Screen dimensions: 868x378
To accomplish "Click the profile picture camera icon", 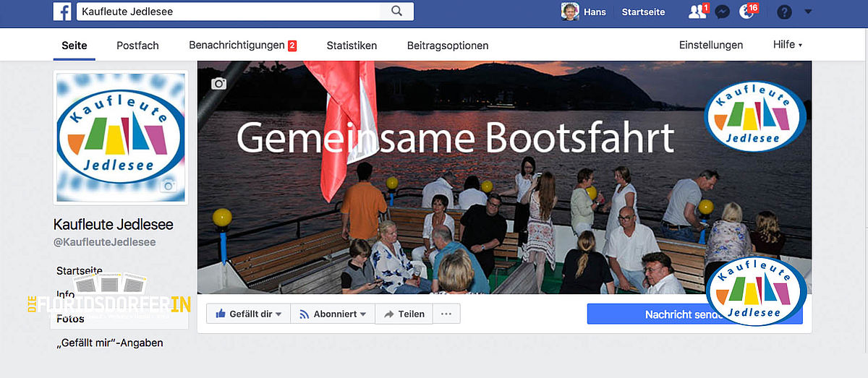I will coord(169,185).
